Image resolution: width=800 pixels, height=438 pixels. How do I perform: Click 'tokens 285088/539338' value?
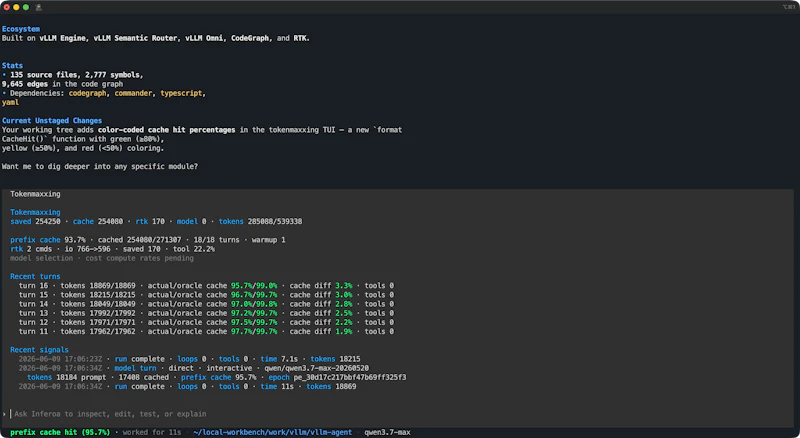[260, 222]
